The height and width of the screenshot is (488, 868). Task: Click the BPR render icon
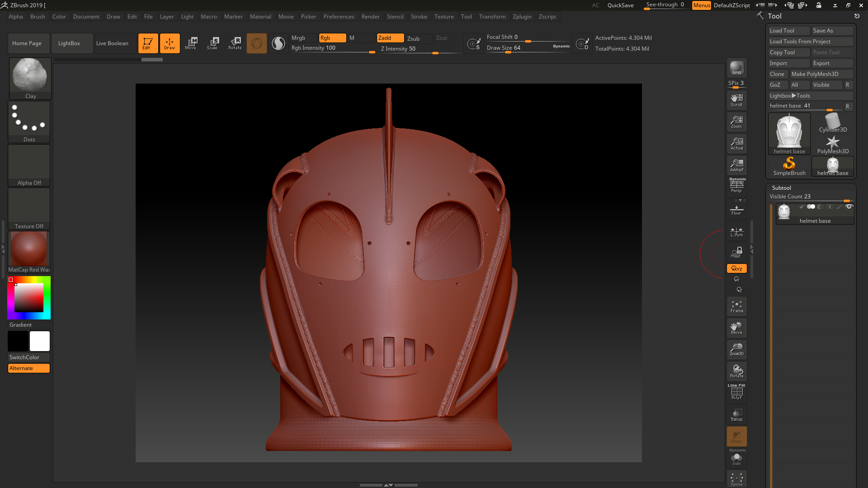pyautogui.click(x=736, y=68)
